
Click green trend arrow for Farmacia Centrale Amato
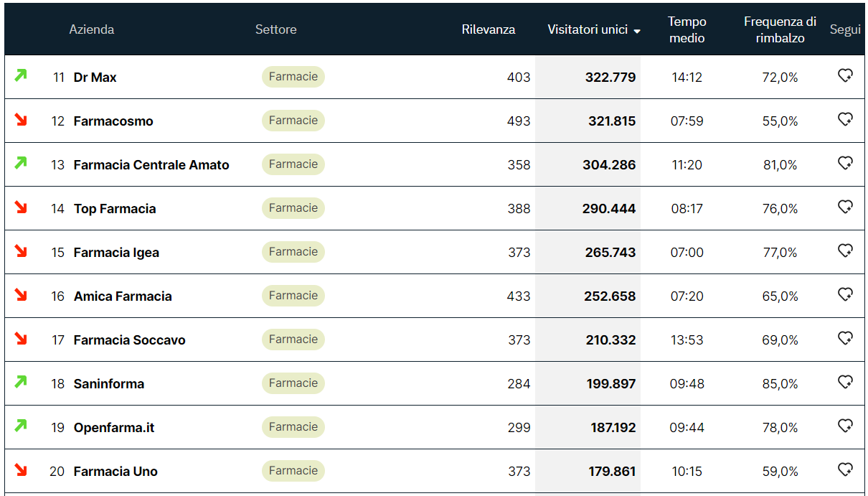(21, 163)
